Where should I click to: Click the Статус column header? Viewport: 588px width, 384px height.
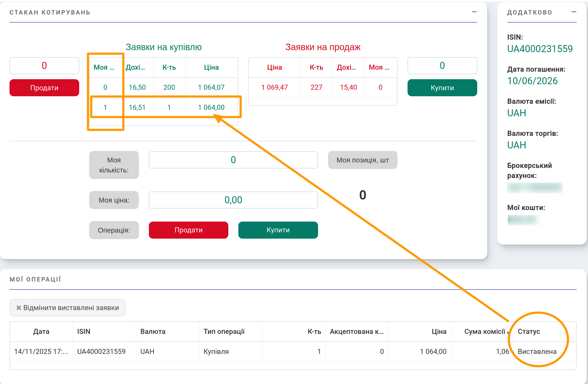pyautogui.click(x=529, y=331)
